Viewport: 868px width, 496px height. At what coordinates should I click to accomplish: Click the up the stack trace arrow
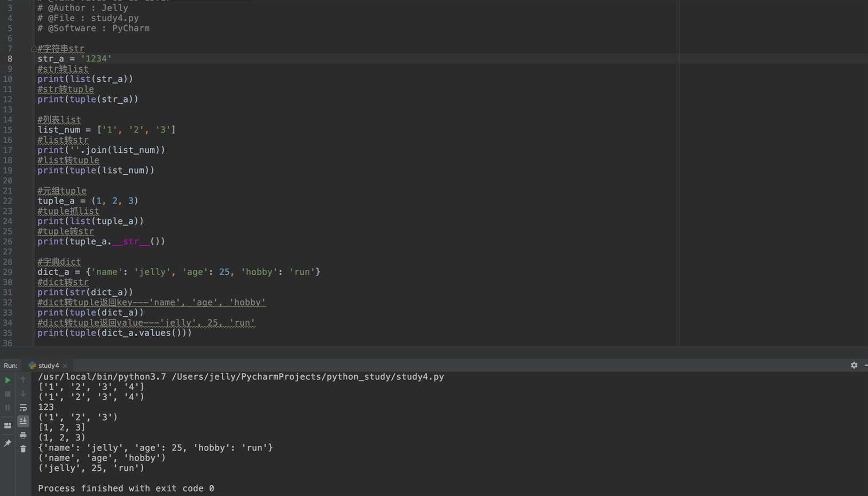pos(23,380)
